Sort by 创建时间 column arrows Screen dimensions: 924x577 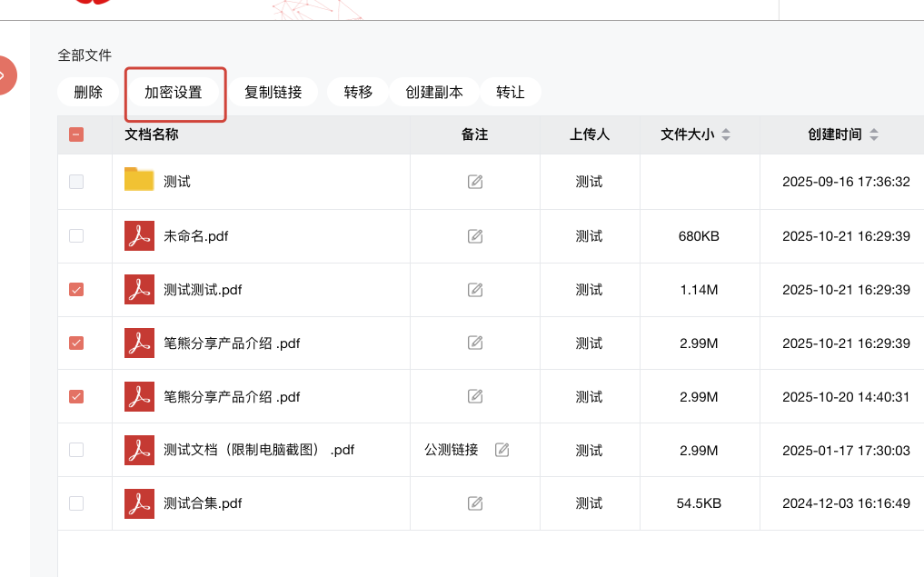tap(873, 134)
